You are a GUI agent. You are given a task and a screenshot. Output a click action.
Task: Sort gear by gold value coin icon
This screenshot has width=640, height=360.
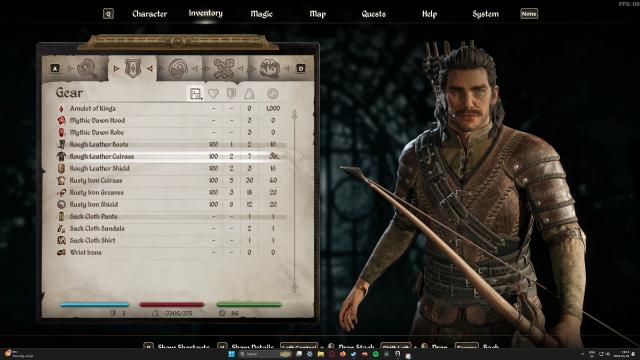pos(272,93)
